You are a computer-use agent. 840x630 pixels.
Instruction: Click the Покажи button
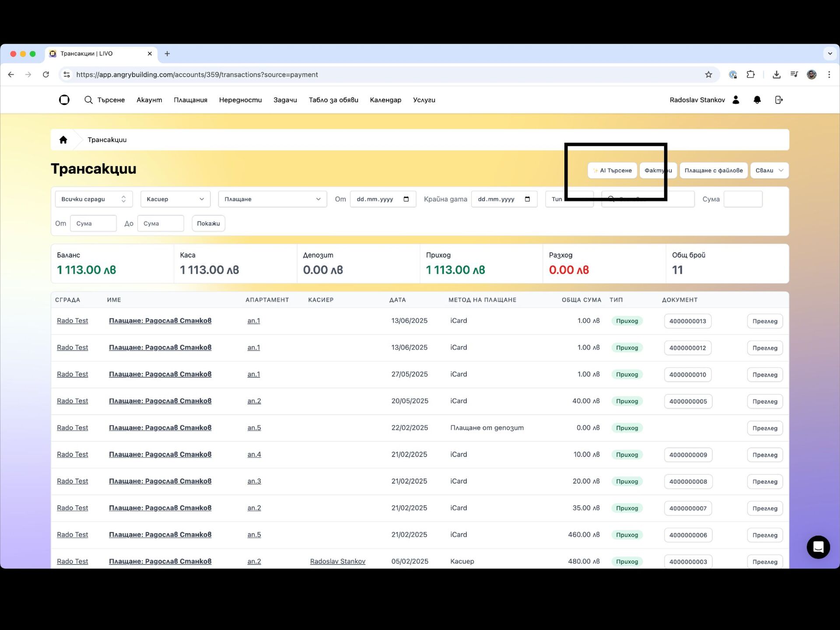coord(208,224)
